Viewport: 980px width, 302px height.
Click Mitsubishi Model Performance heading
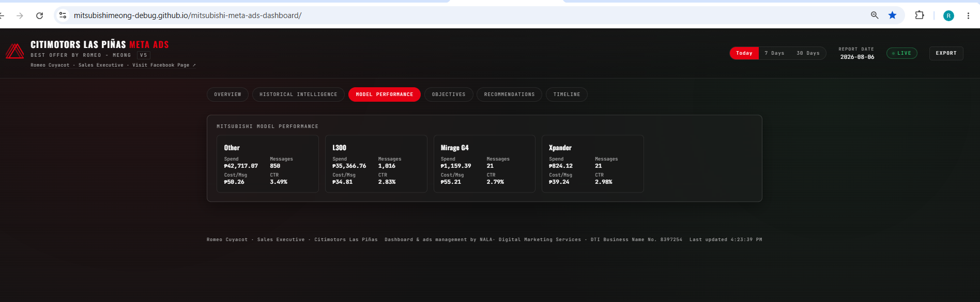point(267,126)
